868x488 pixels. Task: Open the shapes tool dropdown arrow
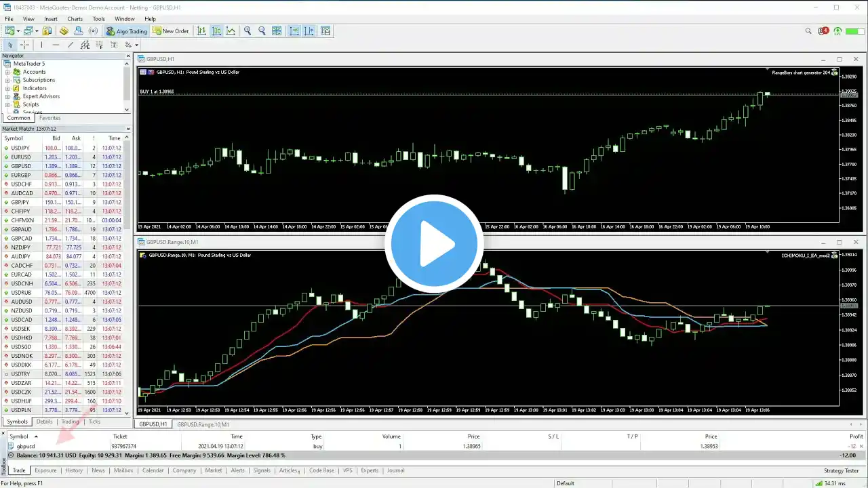click(x=136, y=45)
